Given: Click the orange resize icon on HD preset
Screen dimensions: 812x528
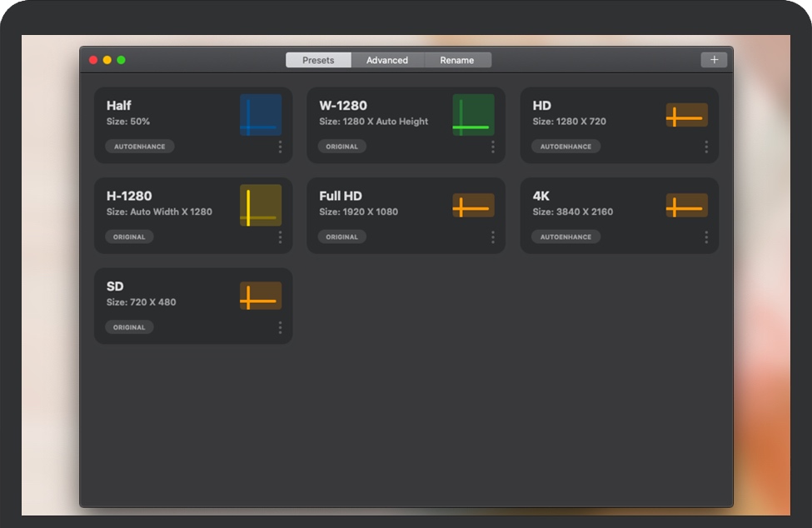Looking at the screenshot, I should [x=686, y=116].
